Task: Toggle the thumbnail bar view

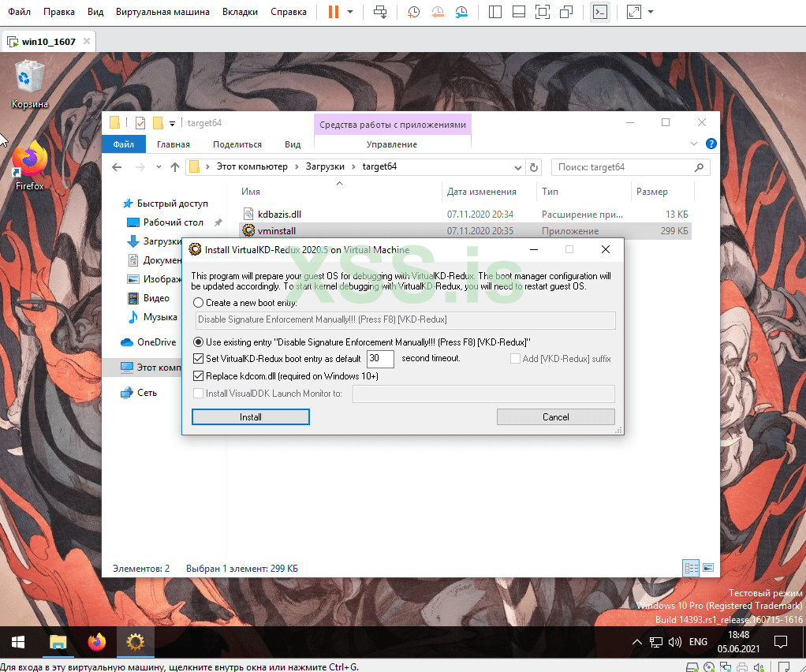Action: [519, 12]
